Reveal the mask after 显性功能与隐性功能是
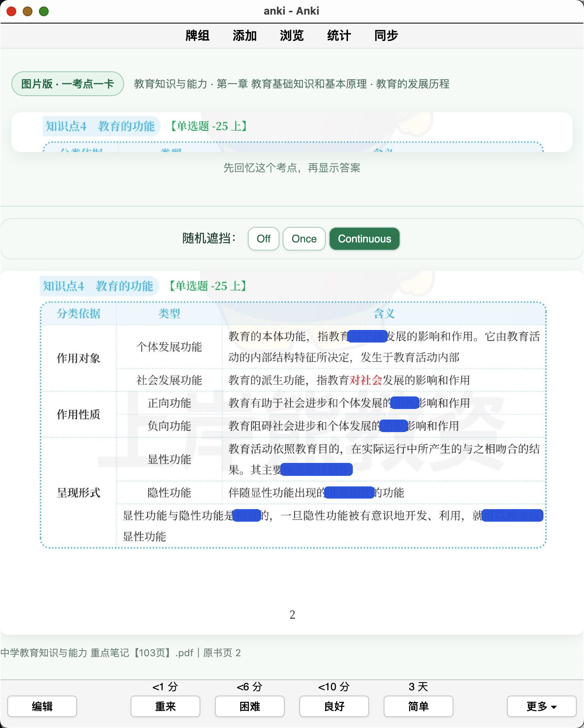584x728 pixels. (x=247, y=516)
